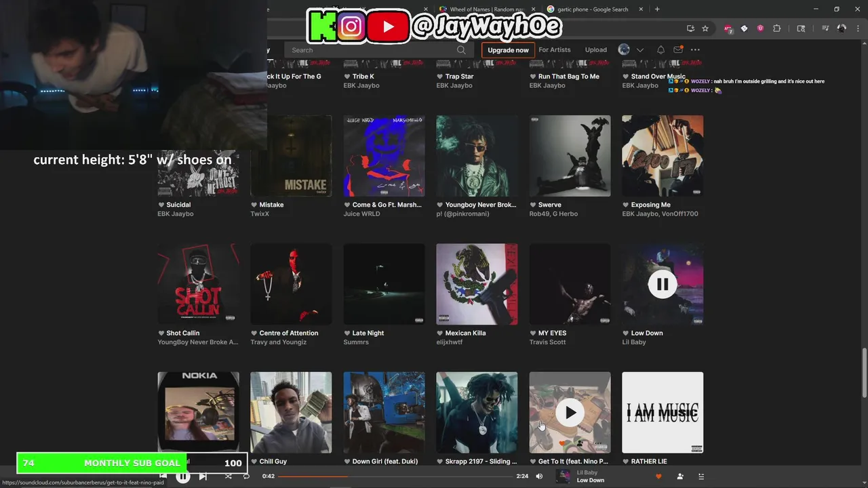Open the Lil Baby artist in player
The image size is (868, 488).
(x=587, y=472)
